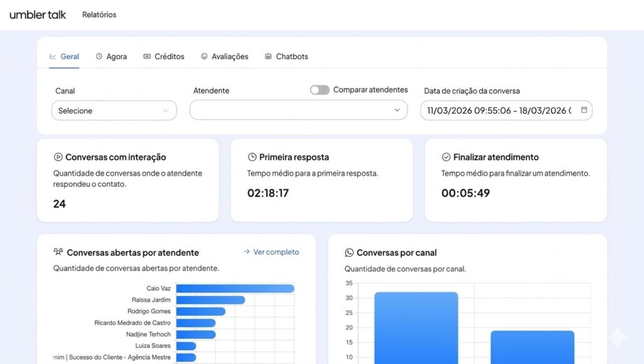Image resolution: width=644 pixels, height=364 pixels.
Task: Click the card icon on Créditos tab
Action: pyautogui.click(x=147, y=56)
